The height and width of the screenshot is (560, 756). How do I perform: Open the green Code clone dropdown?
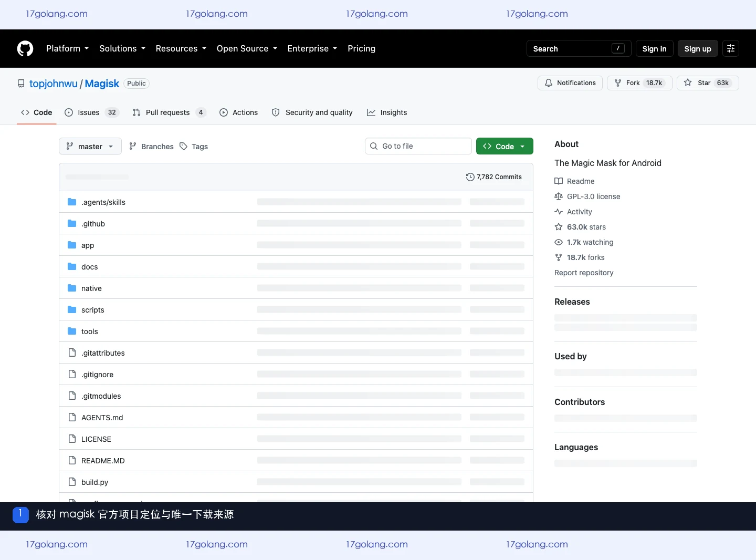pyautogui.click(x=505, y=146)
